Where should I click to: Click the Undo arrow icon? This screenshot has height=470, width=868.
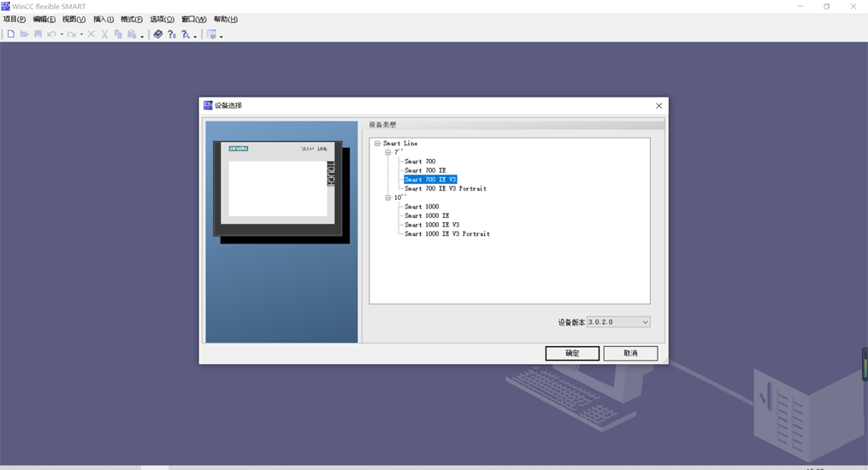coord(51,34)
